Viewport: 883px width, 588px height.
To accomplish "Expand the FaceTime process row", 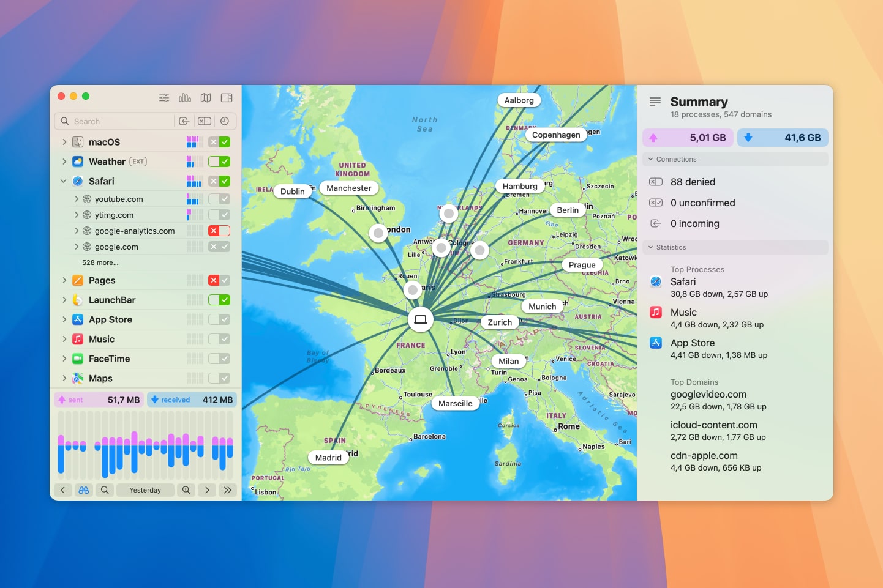I will pos(64,359).
